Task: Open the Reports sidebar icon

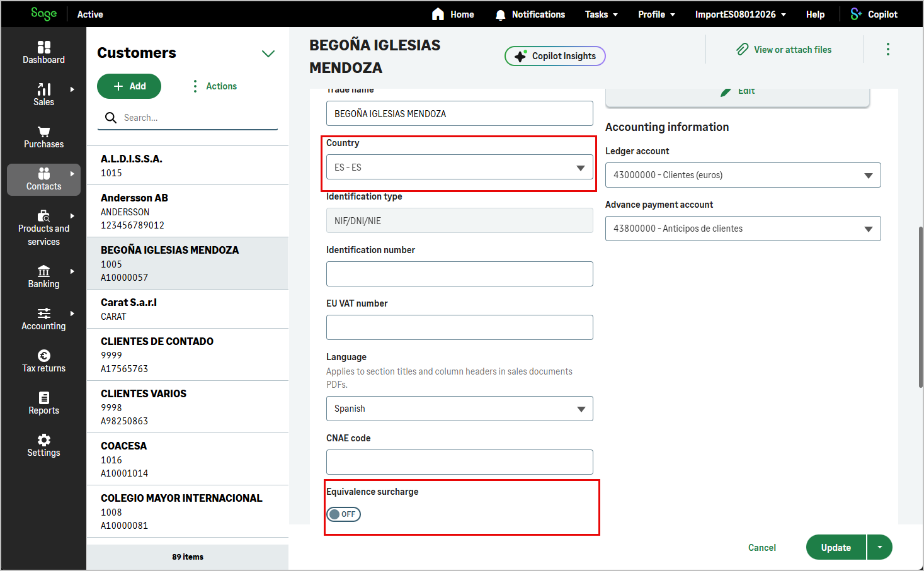Action: [x=44, y=398]
